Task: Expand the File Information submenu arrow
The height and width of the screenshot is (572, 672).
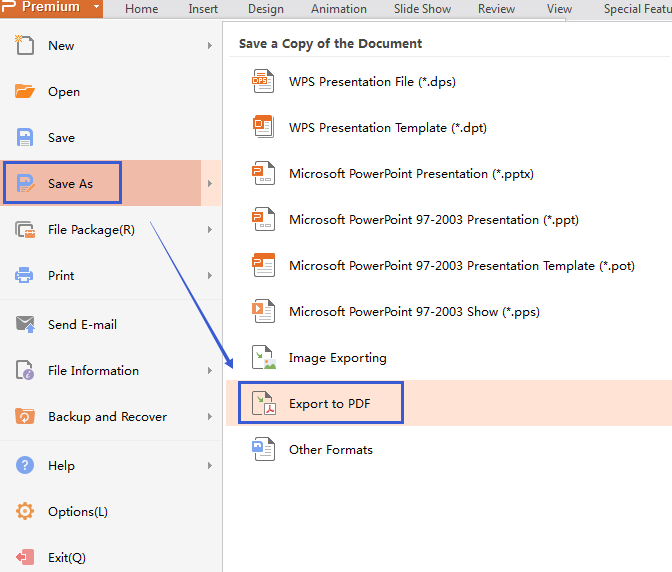Action: (x=210, y=371)
